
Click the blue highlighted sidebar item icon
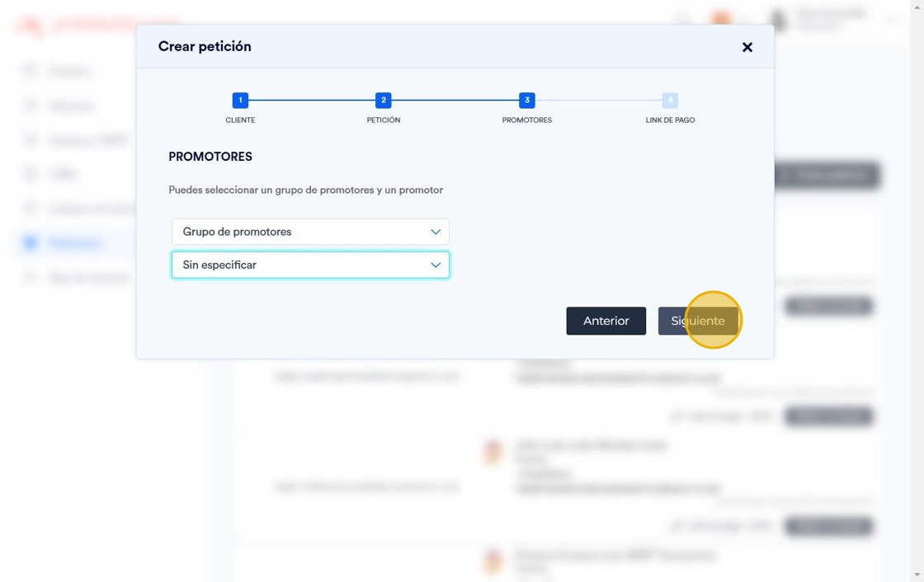click(x=31, y=242)
